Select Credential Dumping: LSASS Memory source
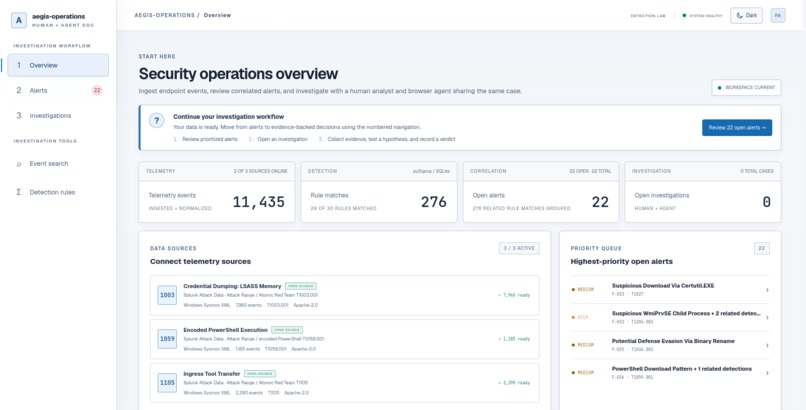 (x=345, y=295)
